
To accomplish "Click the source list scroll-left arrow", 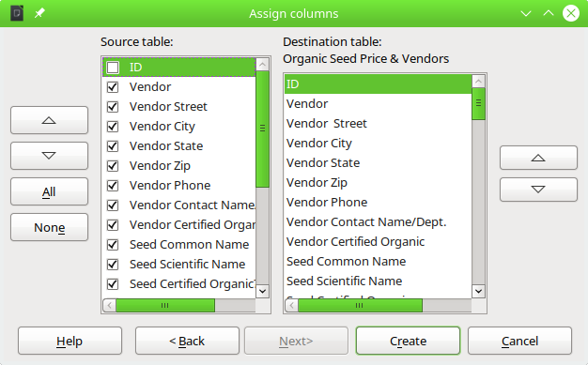I will click(110, 305).
